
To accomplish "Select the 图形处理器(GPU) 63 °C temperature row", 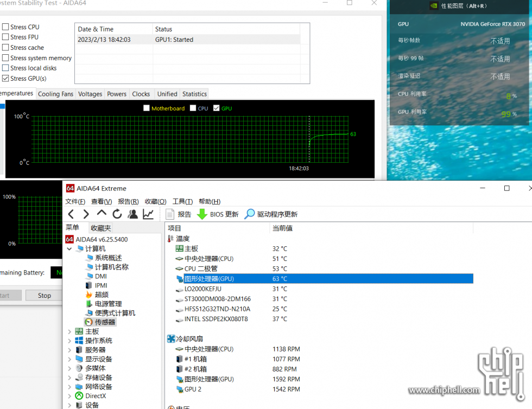I will click(324, 278).
